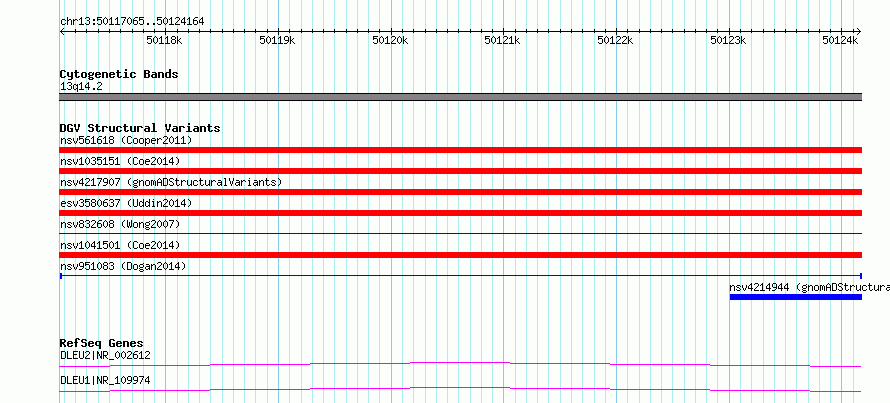Select the esv3580637 (Uddin2014) label
890x403 pixels.
tap(126, 203)
